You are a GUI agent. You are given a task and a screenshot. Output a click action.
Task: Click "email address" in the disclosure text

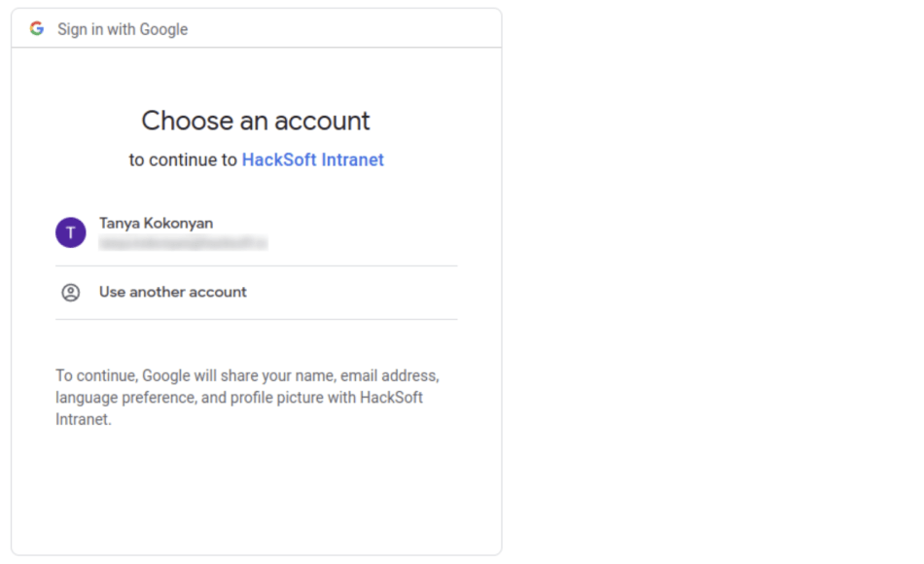point(389,375)
